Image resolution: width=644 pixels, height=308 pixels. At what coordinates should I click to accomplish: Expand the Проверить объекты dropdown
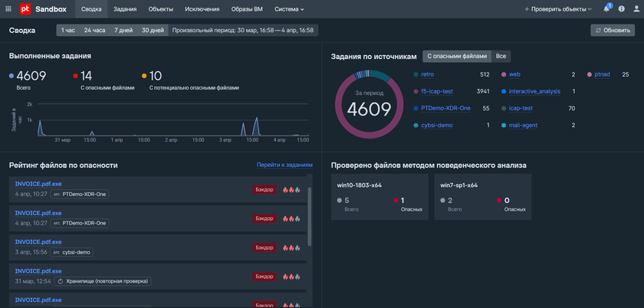[x=589, y=9]
